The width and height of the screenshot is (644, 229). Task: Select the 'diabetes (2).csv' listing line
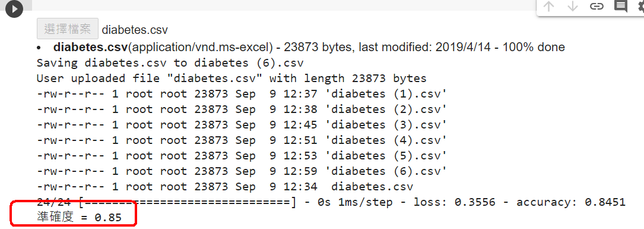tap(242, 109)
